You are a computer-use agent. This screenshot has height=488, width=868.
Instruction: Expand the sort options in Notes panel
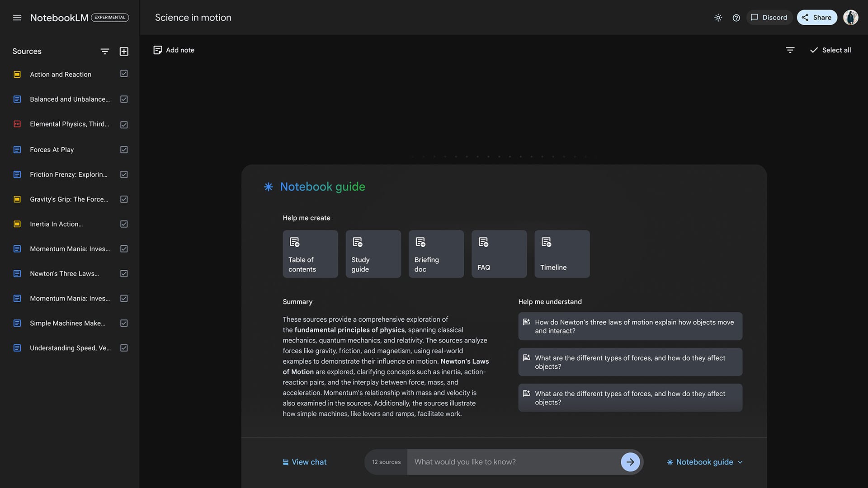[x=790, y=50]
